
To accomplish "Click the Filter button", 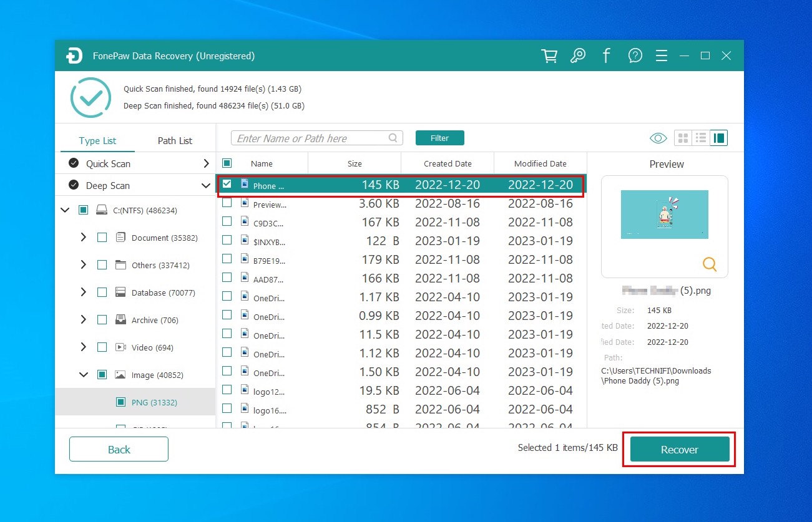I will pos(439,138).
